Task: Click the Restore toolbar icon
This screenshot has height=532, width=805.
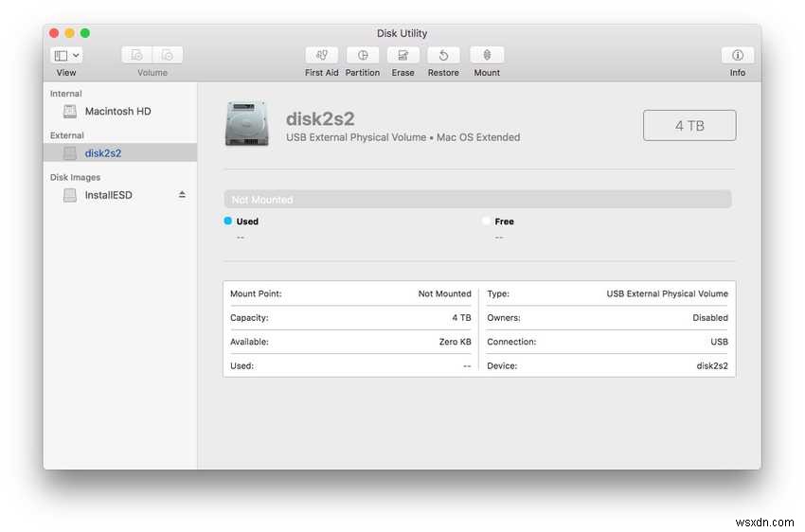Action: click(x=443, y=55)
